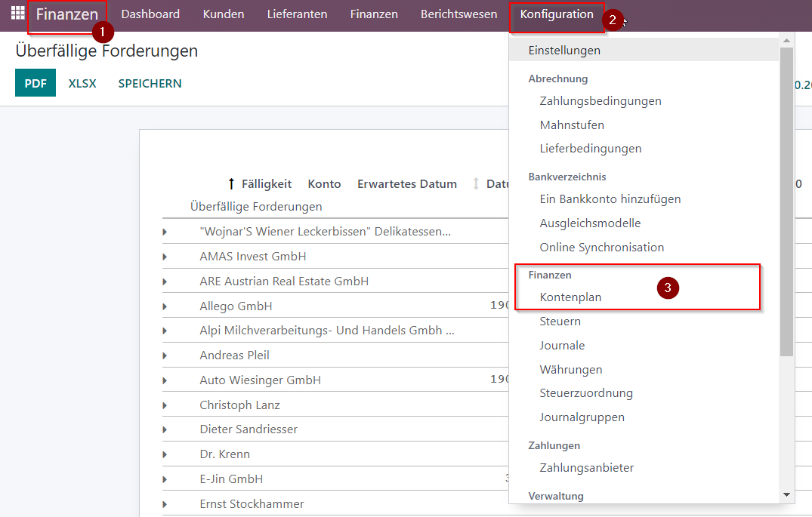812x517 pixels.
Task: Expand the Dr. Krenn row
Action: pos(165,454)
